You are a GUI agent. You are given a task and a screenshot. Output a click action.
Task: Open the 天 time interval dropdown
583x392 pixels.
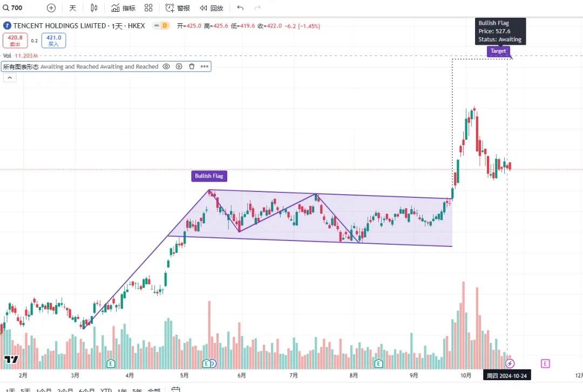pyautogui.click(x=72, y=8)
